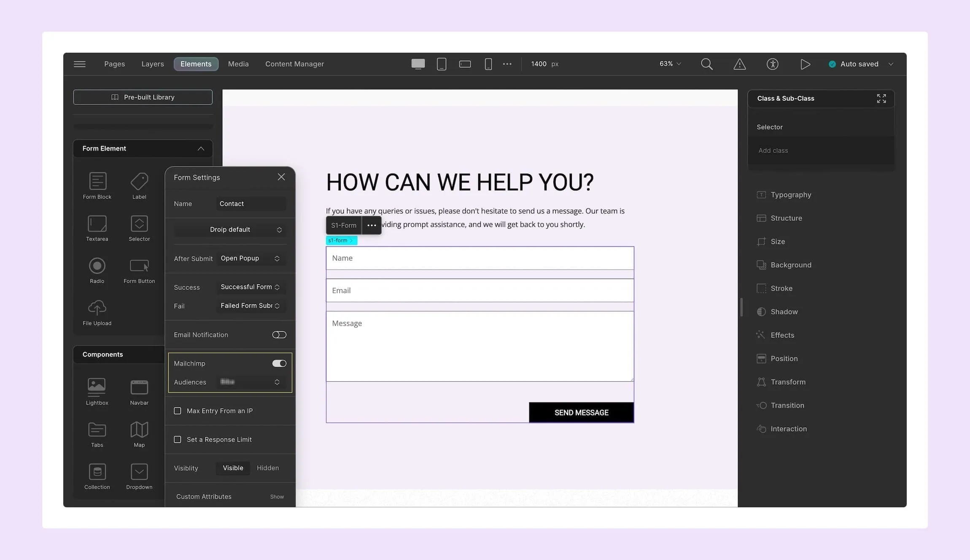Click the search magnifier icon
The width and height of the screenshot is (970, 560).
(707, 64)
